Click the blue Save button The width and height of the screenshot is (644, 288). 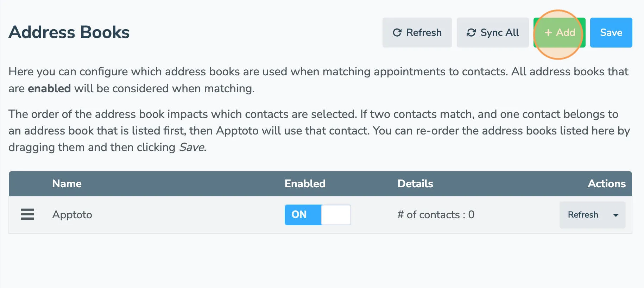[611, 32]
